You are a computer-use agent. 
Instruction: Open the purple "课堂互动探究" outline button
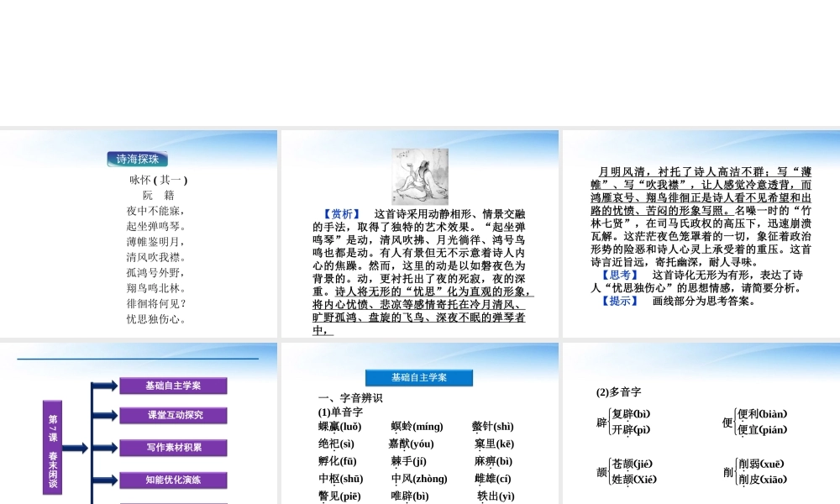point(173,415)
